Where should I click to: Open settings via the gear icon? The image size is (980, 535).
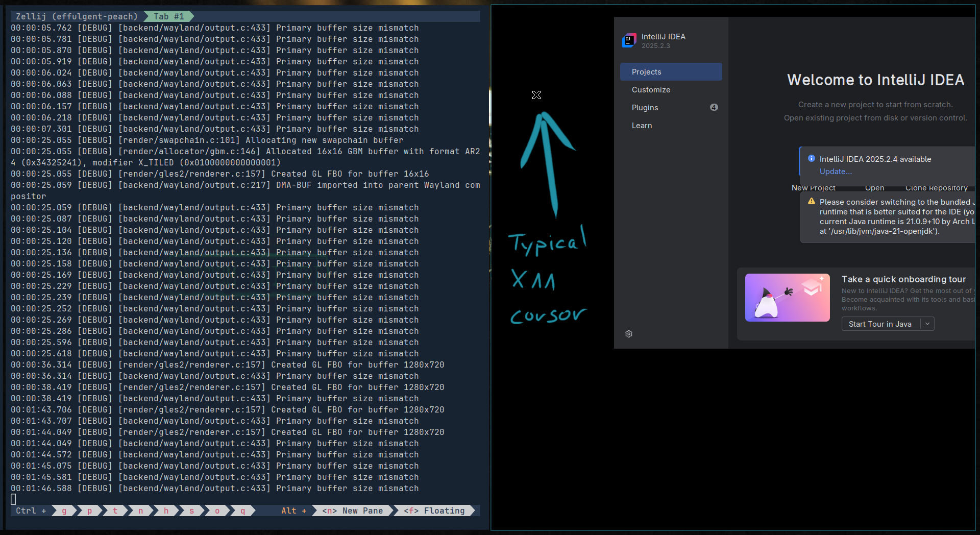coord(629,334)
